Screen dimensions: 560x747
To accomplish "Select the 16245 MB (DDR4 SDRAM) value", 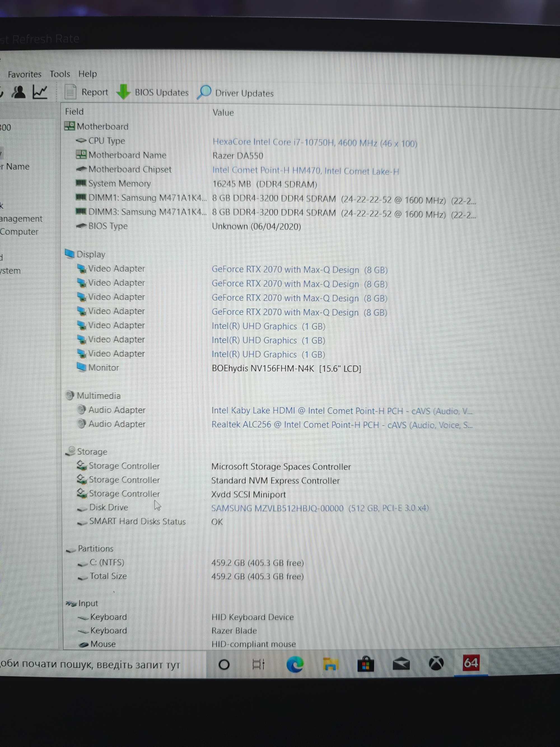I will [x=265, y=184].
